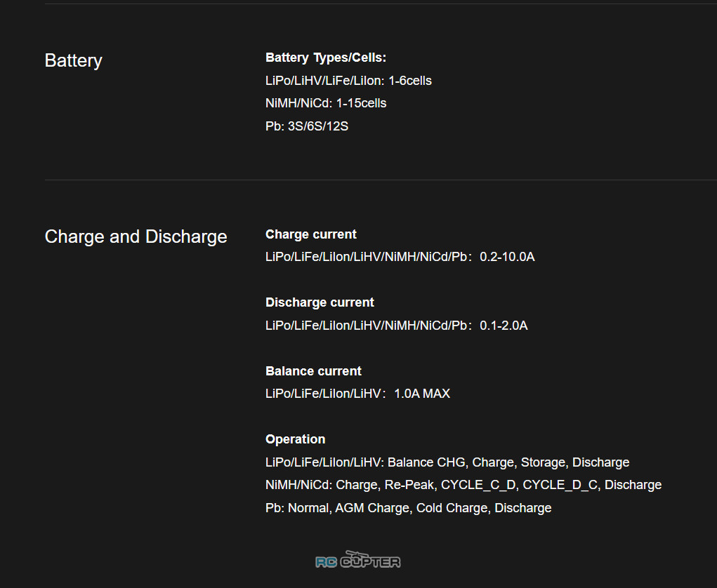The height and width of the screenshot is (588, 717).
Task: Click the Battery section heading
Action: pyautogui.click(x=74, y=61)
